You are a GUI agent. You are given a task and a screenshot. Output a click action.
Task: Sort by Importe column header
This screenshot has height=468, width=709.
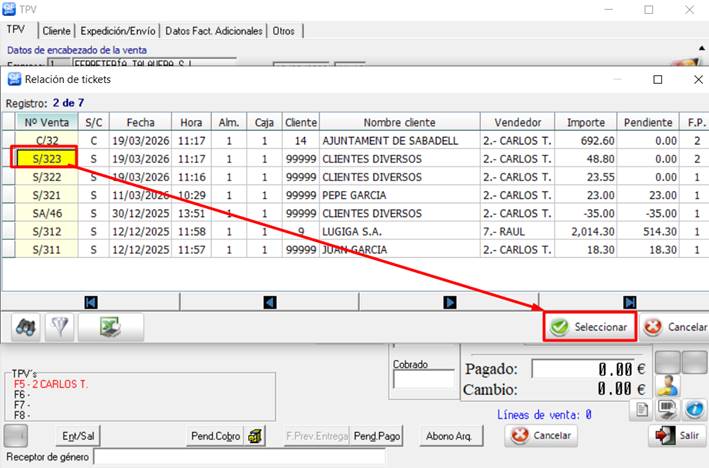585,122
